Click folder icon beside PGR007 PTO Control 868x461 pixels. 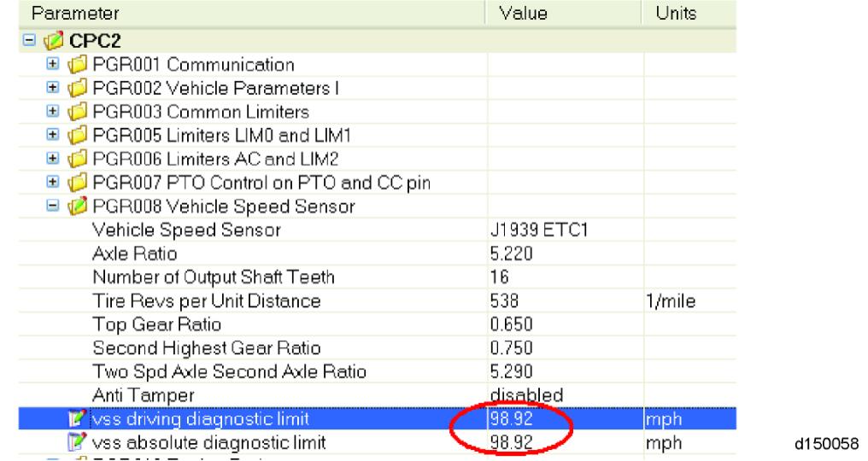[78, 182]
